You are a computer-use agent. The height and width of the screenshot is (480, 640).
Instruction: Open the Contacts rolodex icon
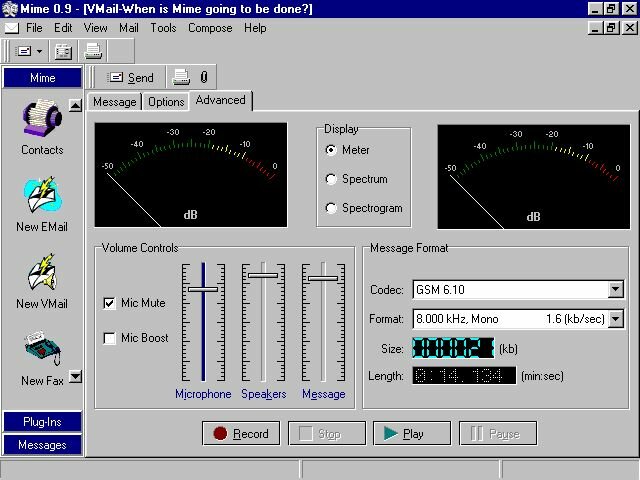pos(42,118)
